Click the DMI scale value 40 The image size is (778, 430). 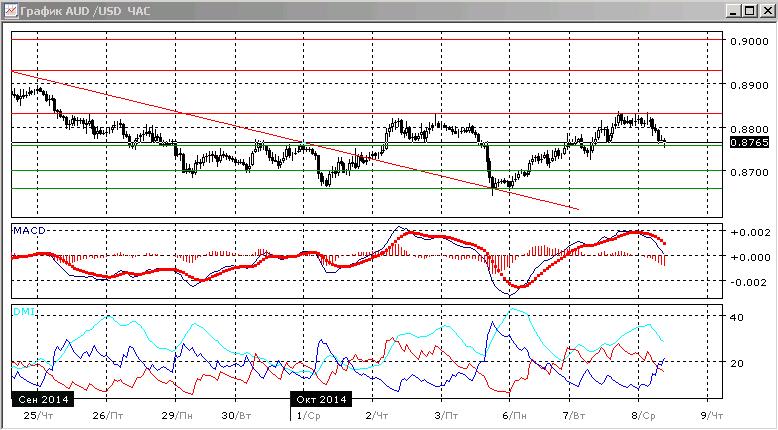click(x=737, y=317)
